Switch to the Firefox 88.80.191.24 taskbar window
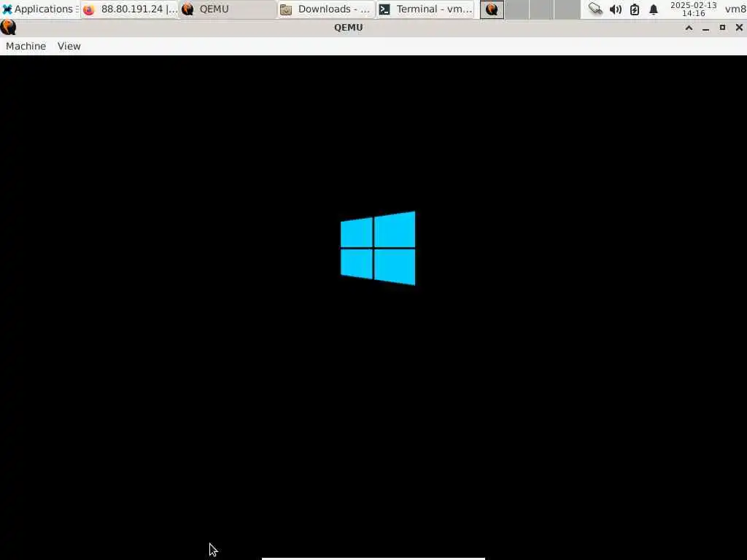747x560 pixels. 130,9
